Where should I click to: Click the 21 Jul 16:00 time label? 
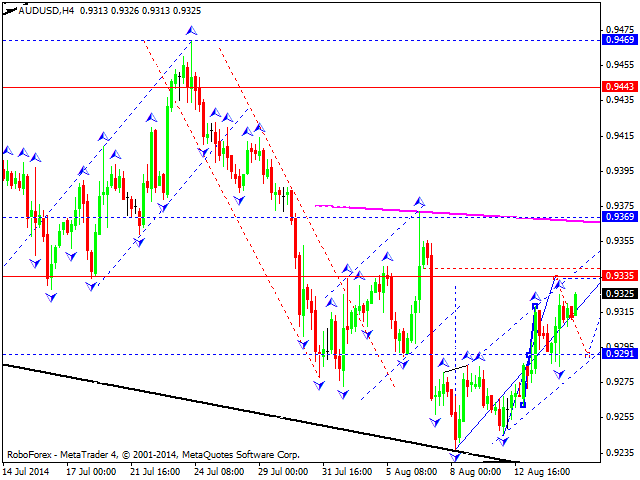(x=155, y=472)
